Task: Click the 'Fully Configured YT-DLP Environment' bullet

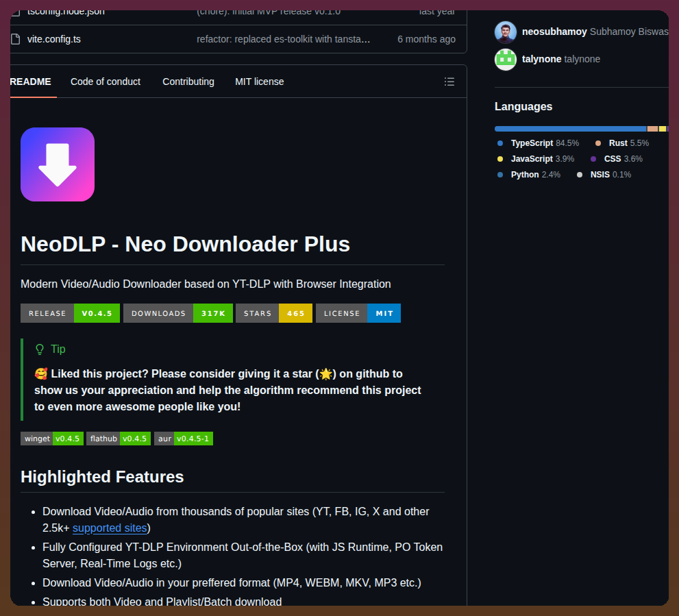Action: [x=243, y=555]
